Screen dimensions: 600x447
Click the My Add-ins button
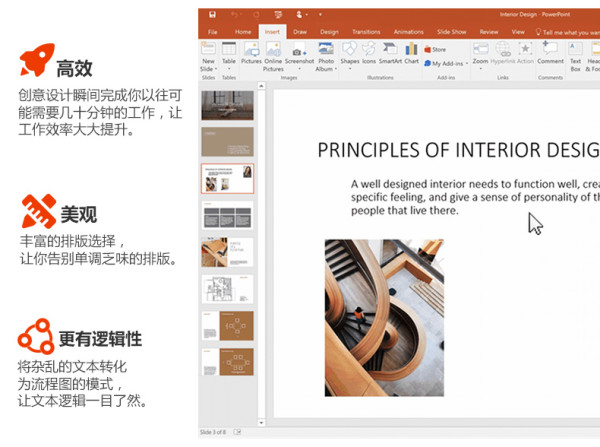pyautogui.click(x=443, y=63)
